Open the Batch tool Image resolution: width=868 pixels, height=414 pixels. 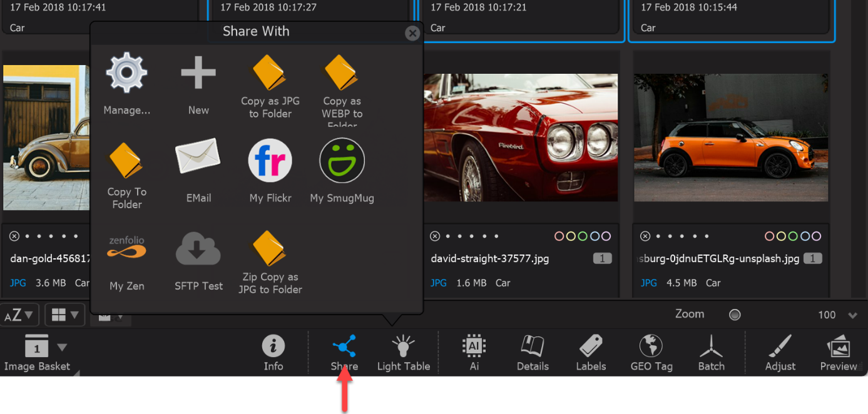(711, 353)
